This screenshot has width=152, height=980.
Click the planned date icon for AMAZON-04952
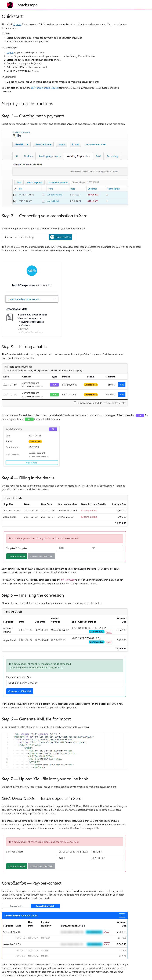(x=107, y=195)
